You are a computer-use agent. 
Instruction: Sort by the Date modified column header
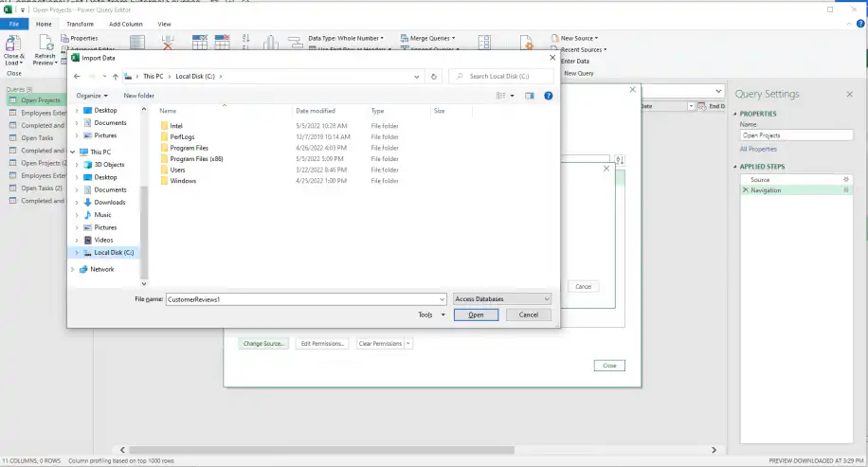point(315,111)
